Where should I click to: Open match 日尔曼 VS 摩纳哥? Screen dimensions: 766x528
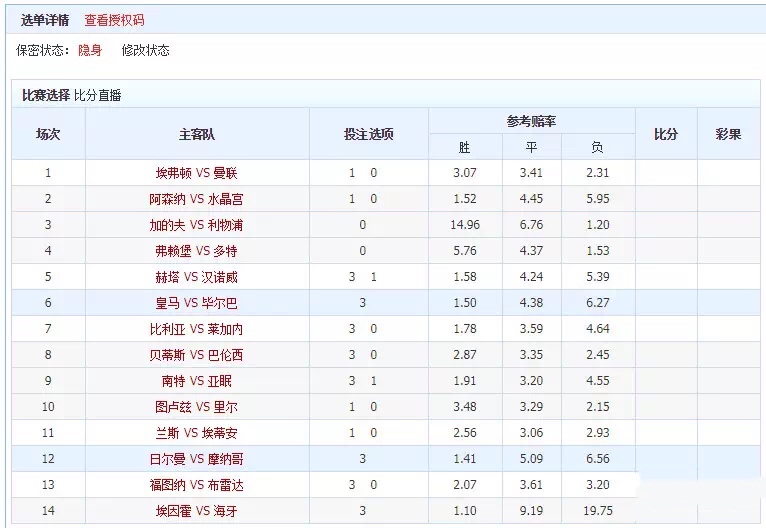click(x=196, y=459)
